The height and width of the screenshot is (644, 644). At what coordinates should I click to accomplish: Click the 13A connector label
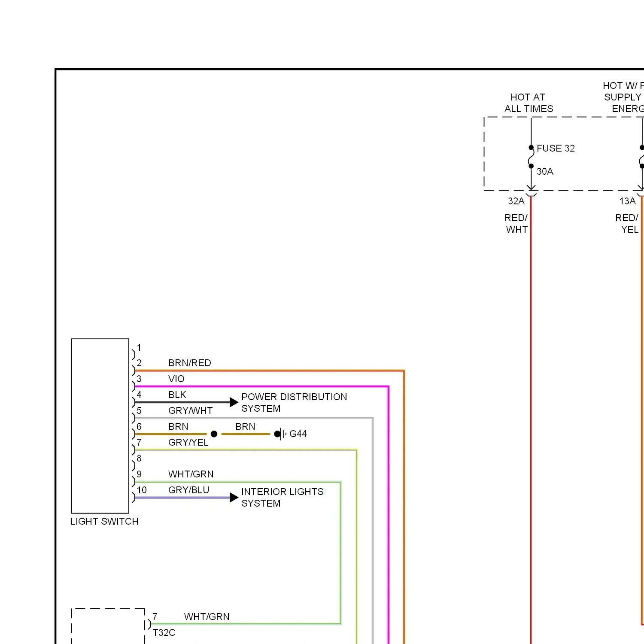point(627,201)
